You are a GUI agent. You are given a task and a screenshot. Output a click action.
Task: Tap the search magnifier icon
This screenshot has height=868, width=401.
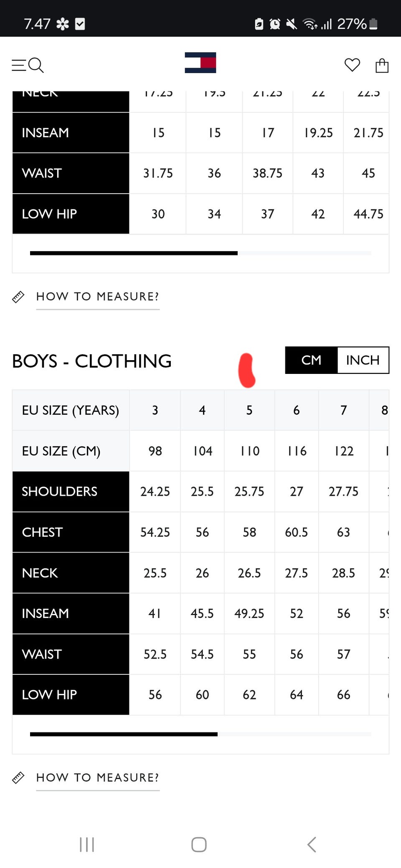click(36, 65)
